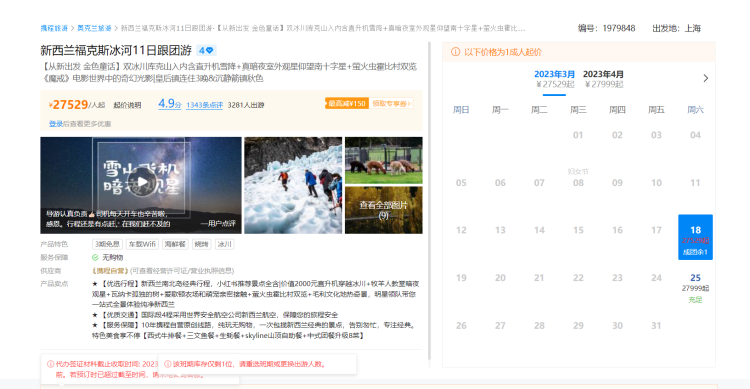This screenshot has width=750, height=389.
Task: Show next months with calendar arrow
Action: click(x=706, y=78)
